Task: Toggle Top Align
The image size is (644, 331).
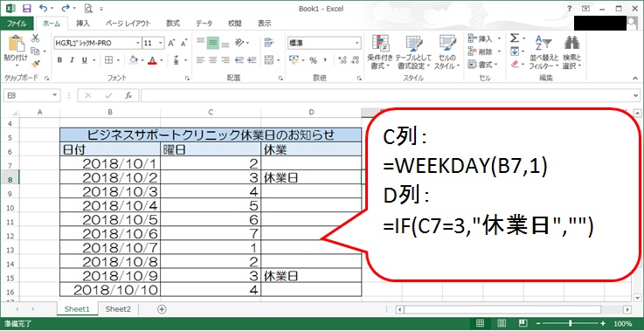Action: [x=200, y=42]
